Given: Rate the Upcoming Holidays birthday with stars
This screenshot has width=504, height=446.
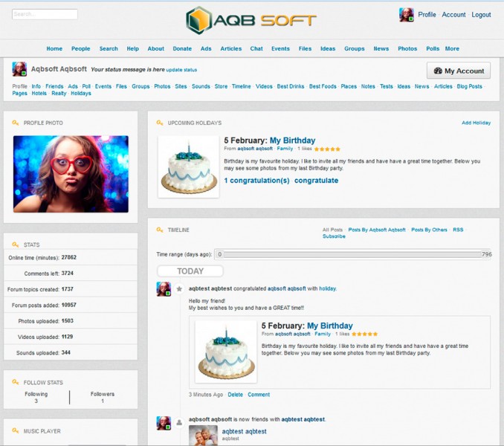Looking at the screenshot, I should point(327,149).
